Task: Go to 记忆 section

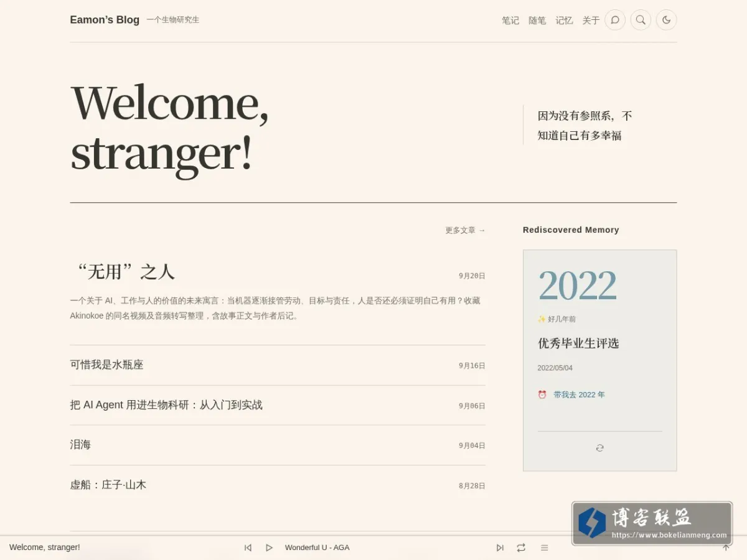Action: (x=564, y=21)
